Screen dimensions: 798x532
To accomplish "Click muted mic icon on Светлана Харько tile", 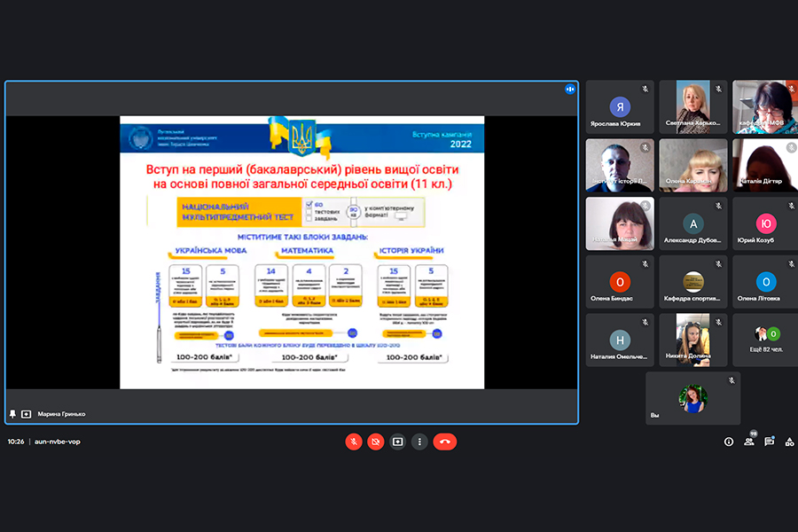I will coord(718,89).
